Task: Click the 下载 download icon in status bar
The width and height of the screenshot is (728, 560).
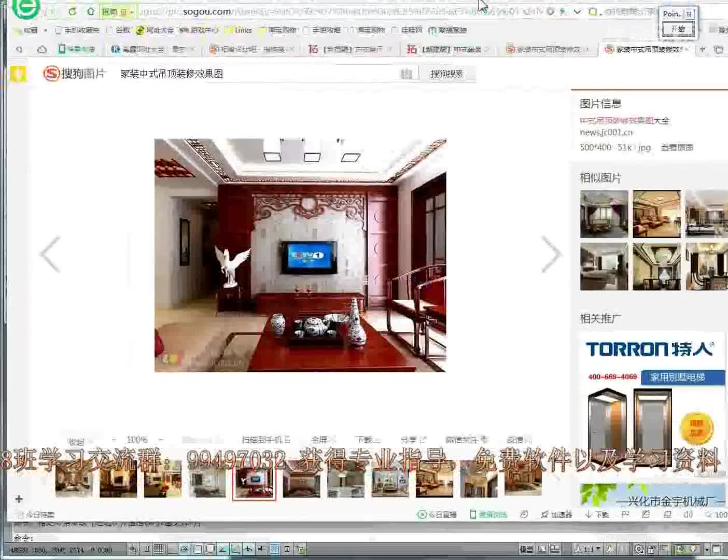Action: [597, 514]
